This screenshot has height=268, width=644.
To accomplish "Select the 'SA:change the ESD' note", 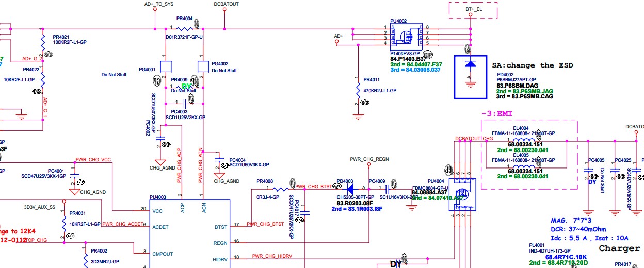I will (533, 65).
